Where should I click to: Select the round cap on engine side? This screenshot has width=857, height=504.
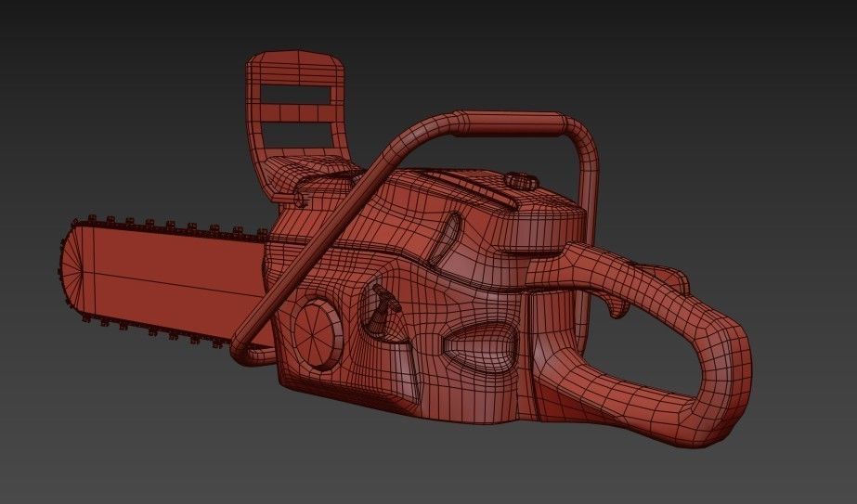317,334
